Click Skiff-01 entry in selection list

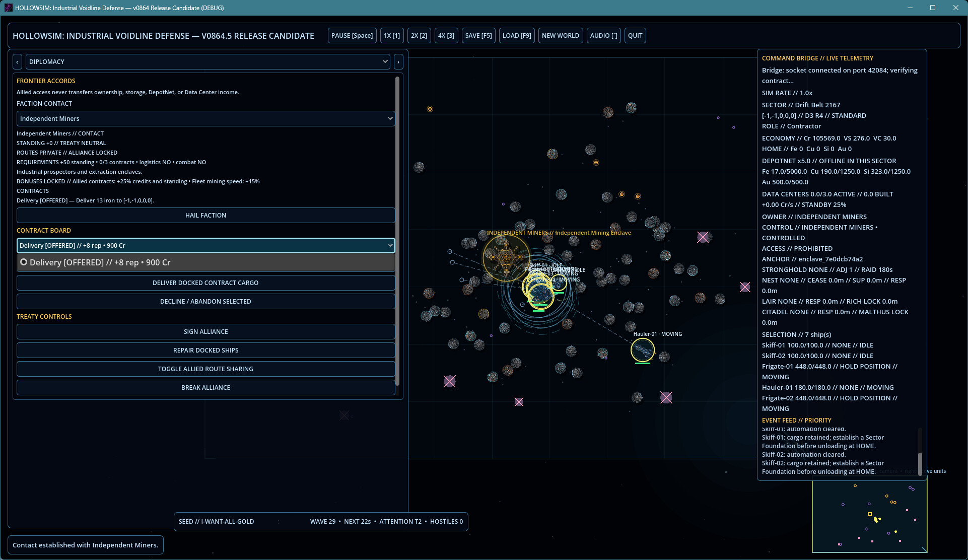click(817, 345)
